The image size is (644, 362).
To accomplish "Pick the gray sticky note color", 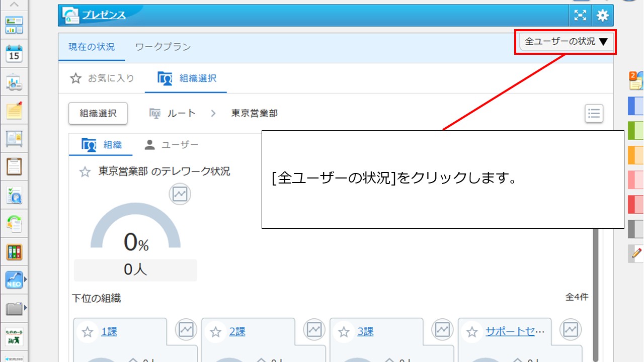I will click(636, 229).
